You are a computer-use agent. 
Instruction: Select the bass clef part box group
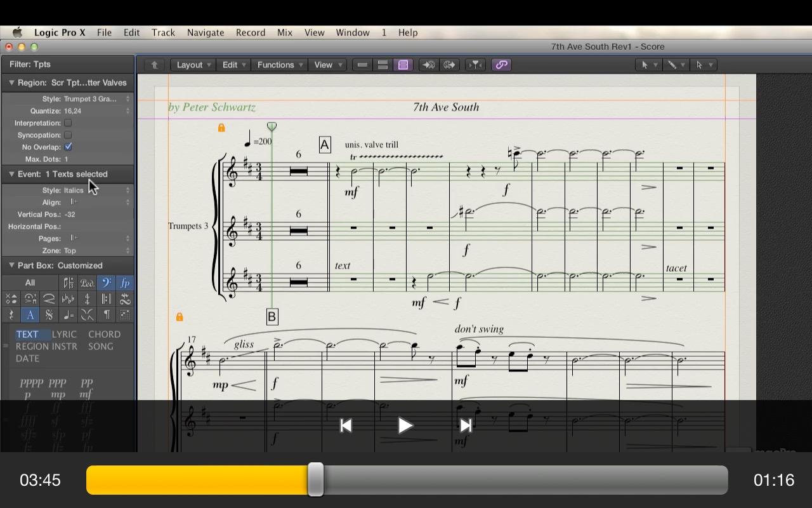point(106,283)
